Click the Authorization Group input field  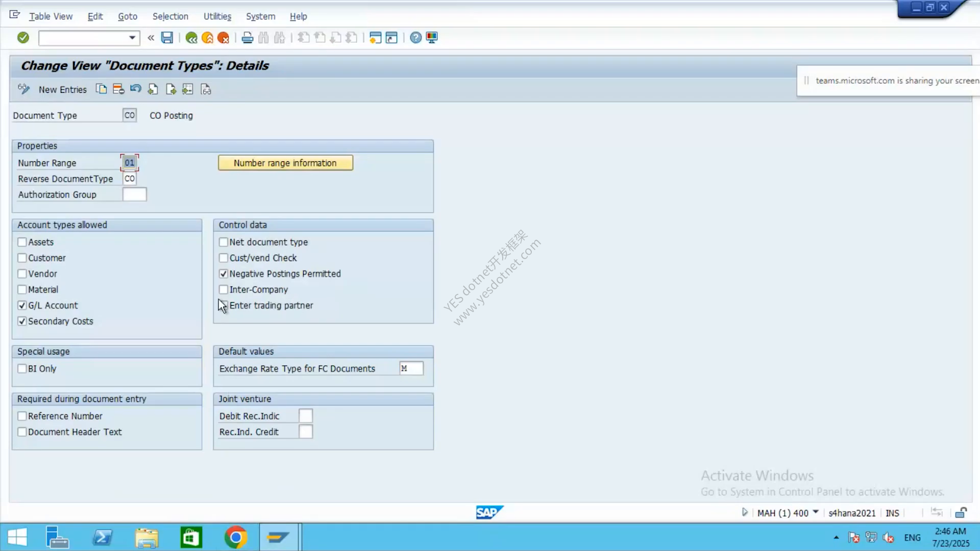(x=135, y=194)
